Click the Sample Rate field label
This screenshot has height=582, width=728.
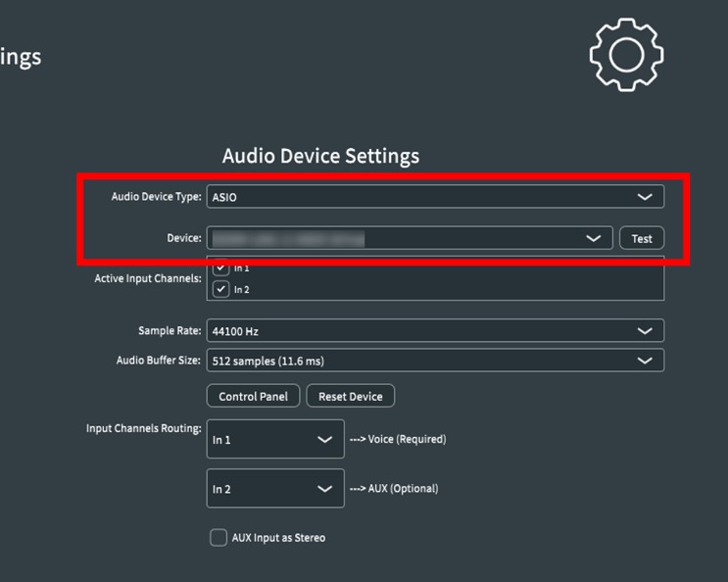click(170, 331)
